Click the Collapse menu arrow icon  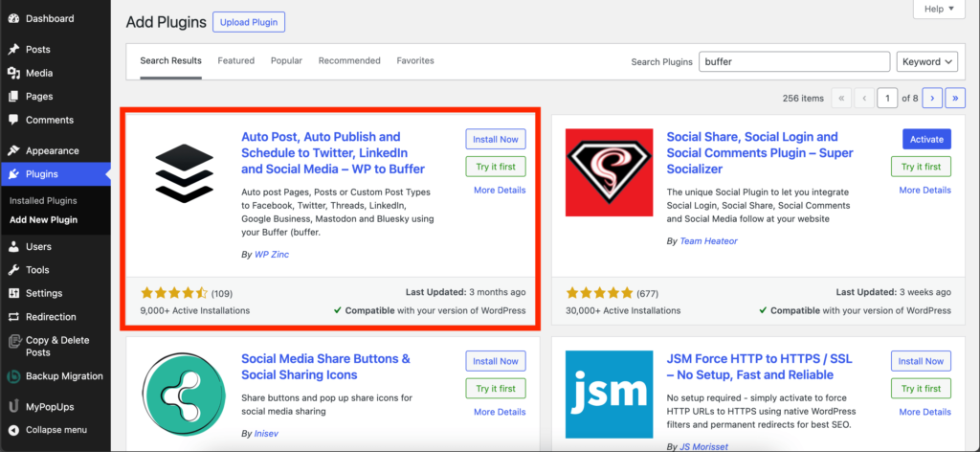click(x=13, y=430)
